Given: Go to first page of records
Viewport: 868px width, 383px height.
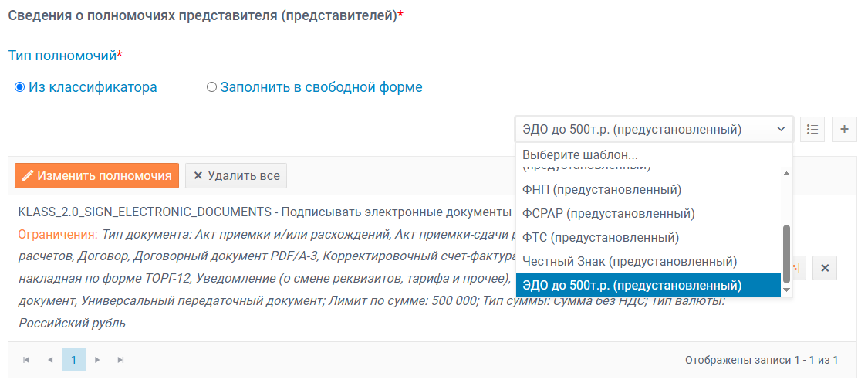Looking at the screenshot, I should point(26,360).
